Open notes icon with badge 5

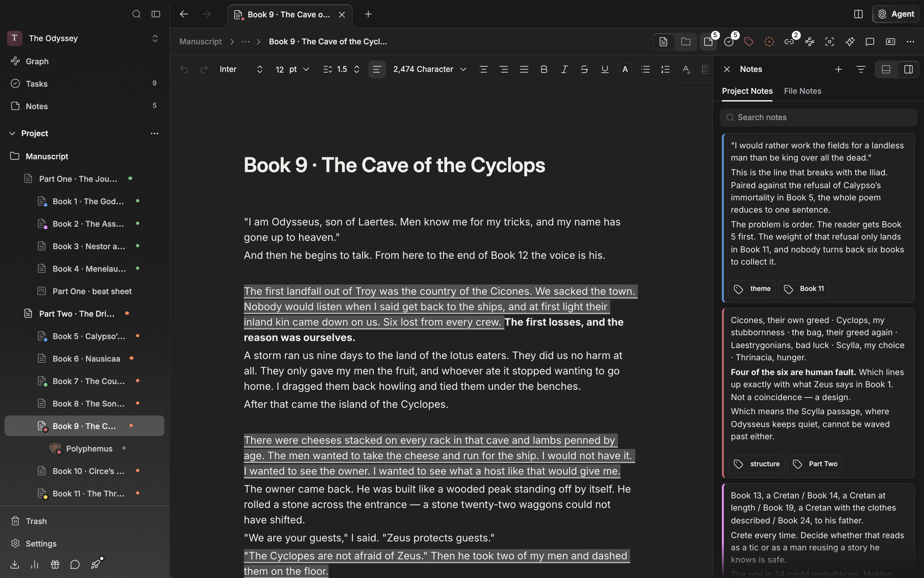click(x=708, y=42)
